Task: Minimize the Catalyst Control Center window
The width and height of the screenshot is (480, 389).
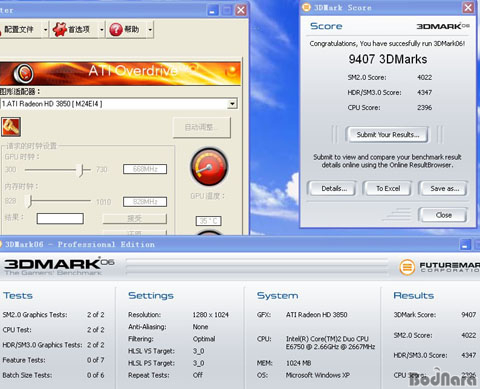Action: [213, 10]
